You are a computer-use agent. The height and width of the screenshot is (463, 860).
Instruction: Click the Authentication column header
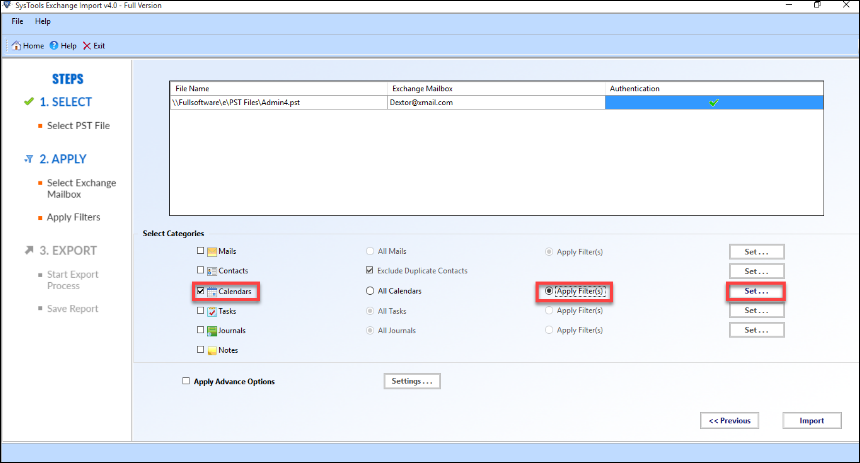(714, 88)
